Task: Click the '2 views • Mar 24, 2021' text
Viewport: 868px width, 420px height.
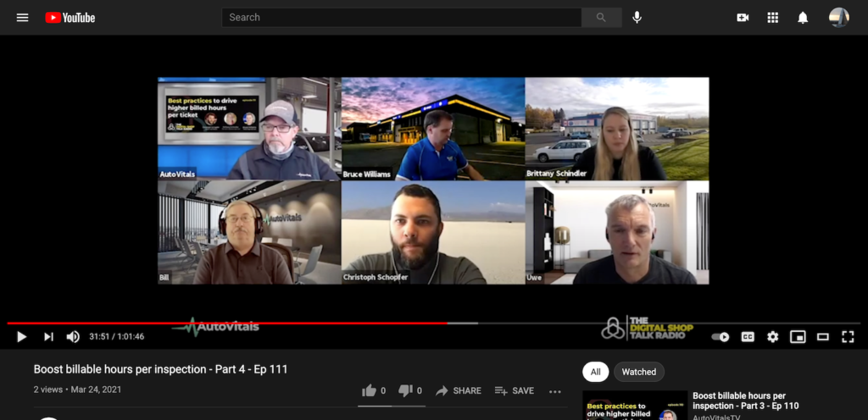Action: pyautogui.click(x=77, y=390)
